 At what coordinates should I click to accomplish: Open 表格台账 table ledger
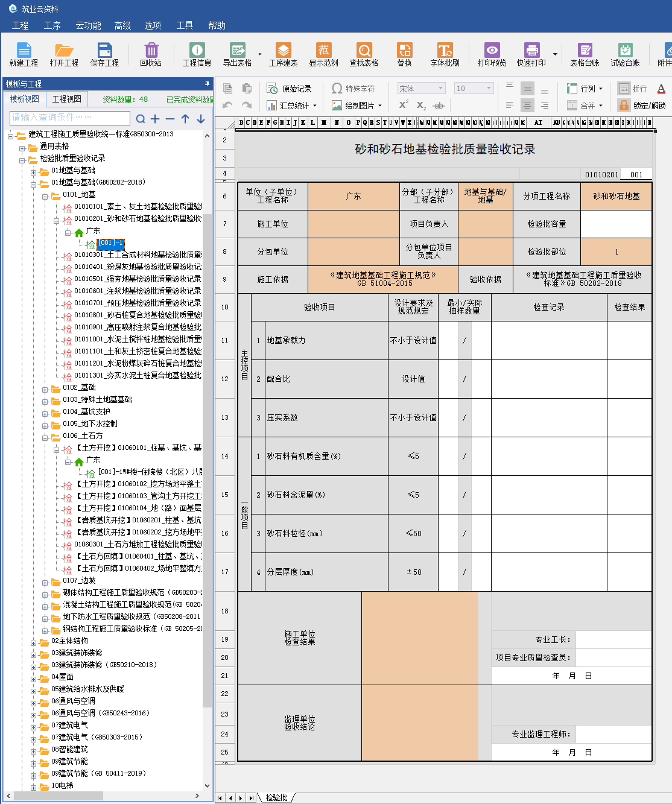coord(585,54)
